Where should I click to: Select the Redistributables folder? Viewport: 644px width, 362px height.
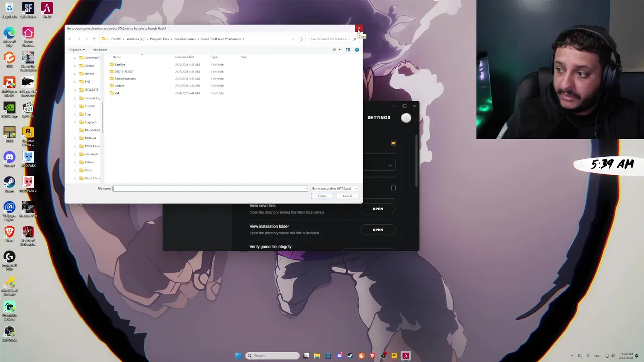pos(125,79)
